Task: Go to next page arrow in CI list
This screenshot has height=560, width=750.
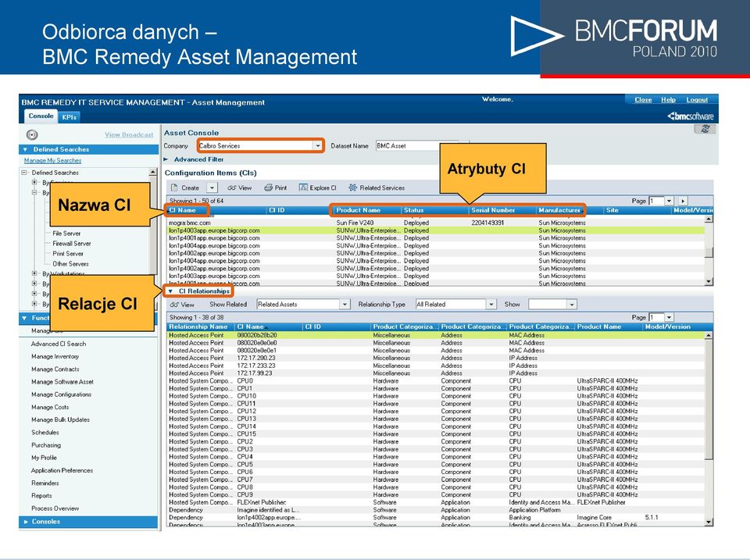Action: (683, 201)
